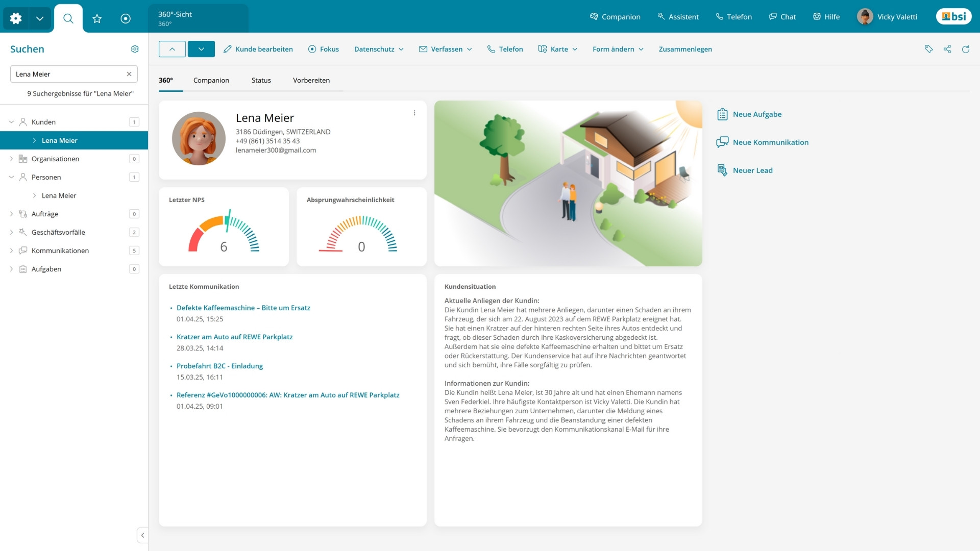The width and height of the screenshot is (980, 551).
Task: Click the Zusammenlegen button
Action: [x=685, y=49]
